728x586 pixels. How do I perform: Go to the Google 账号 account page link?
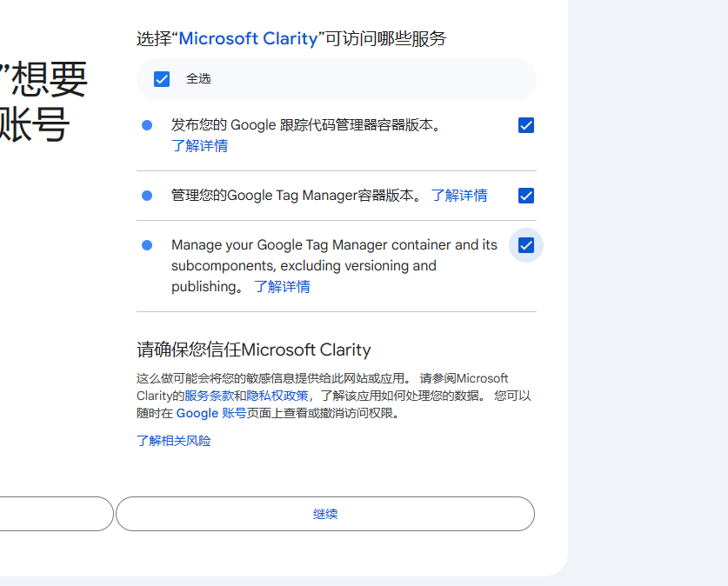[211, 414]
